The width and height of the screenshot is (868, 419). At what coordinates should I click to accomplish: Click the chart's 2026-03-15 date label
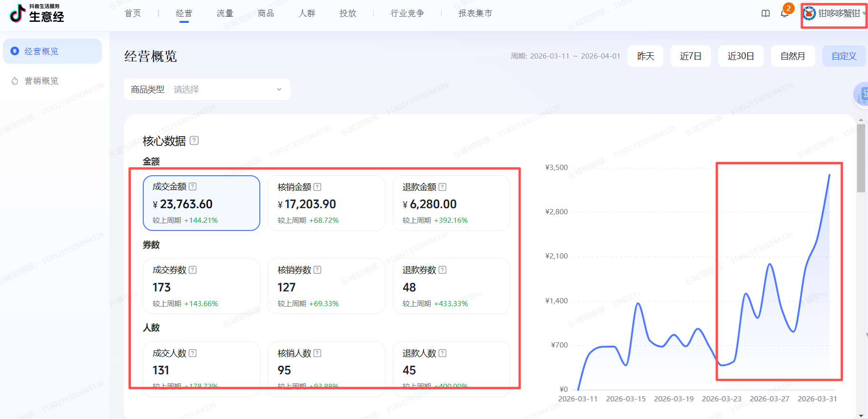point(626,399)
